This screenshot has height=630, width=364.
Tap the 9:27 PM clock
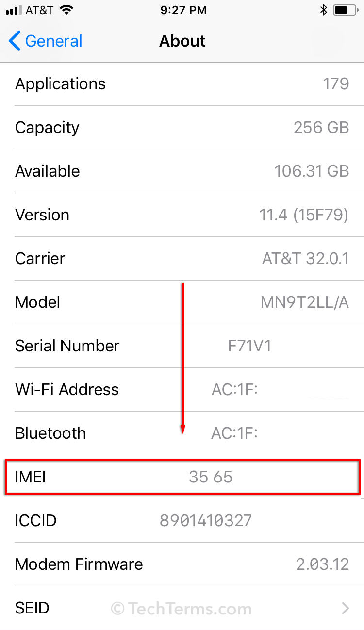coord(182,10)
